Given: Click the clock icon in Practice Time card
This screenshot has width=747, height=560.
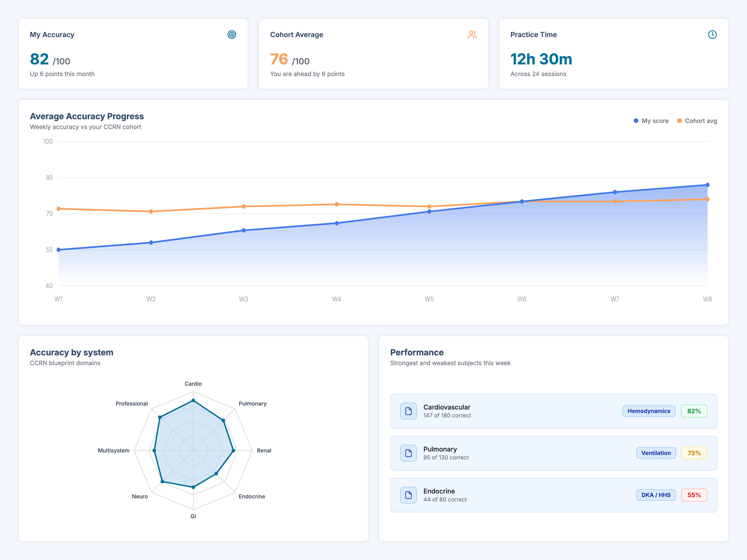Looking at the screenshot, I should pyautogui.click(x=712, y=35).
